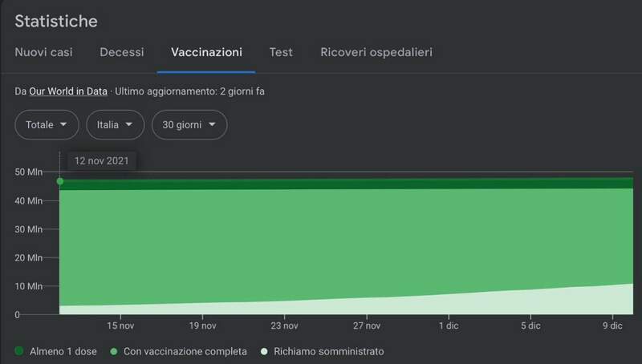Switch to the Decessi tab

(122, 52)
